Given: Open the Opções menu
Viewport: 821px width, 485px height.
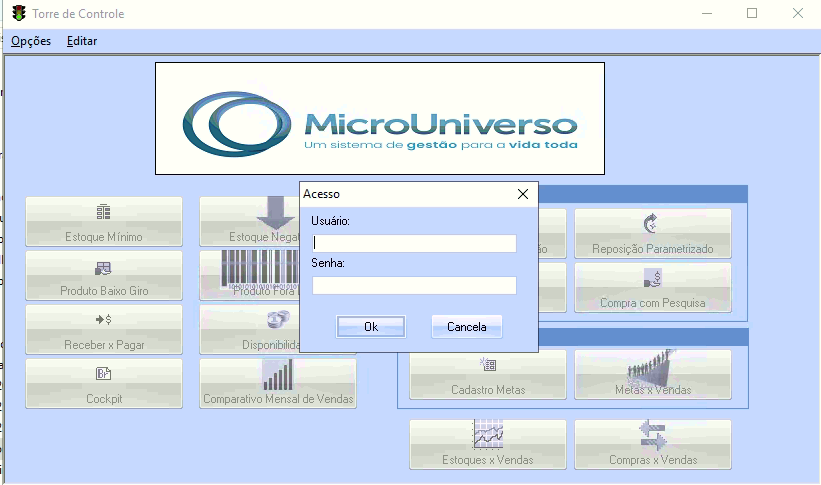Looking at the screenshot, I should coord(31,41).
